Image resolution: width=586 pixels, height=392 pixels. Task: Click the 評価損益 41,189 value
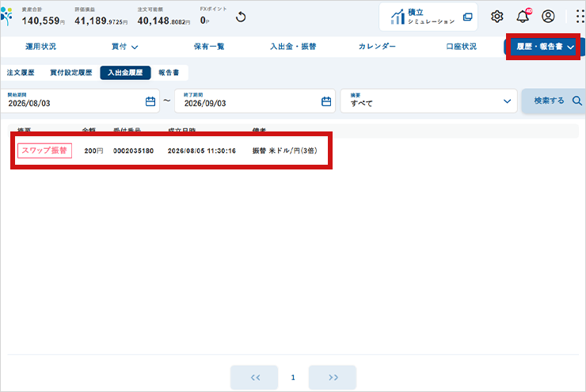click(101, 21)
